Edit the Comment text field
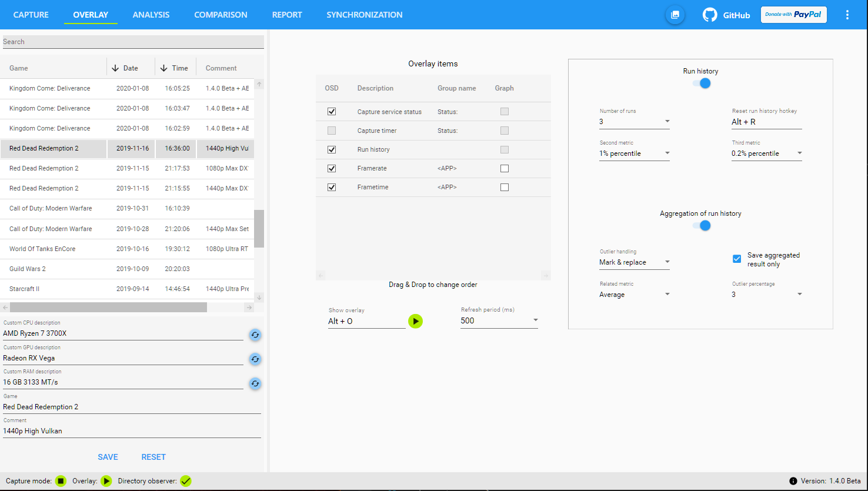Viewport: 868px width, 491px height. (x=132, y=431)
